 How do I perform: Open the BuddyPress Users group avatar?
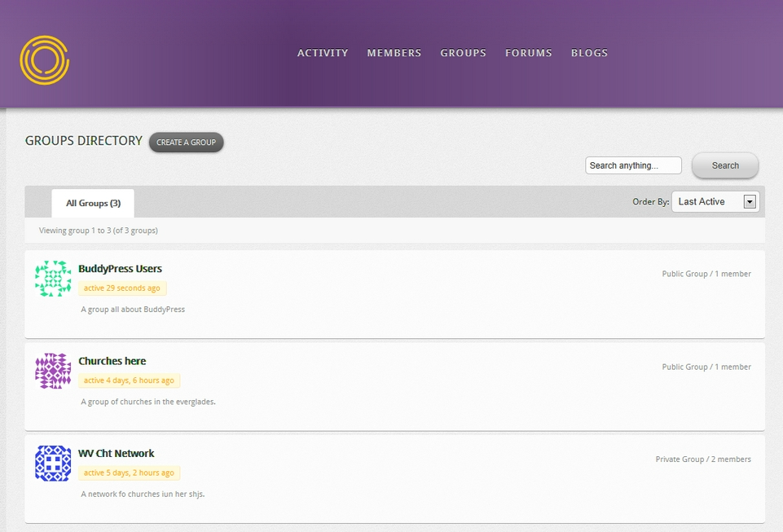pyautogui.click(x=53, y=279)
